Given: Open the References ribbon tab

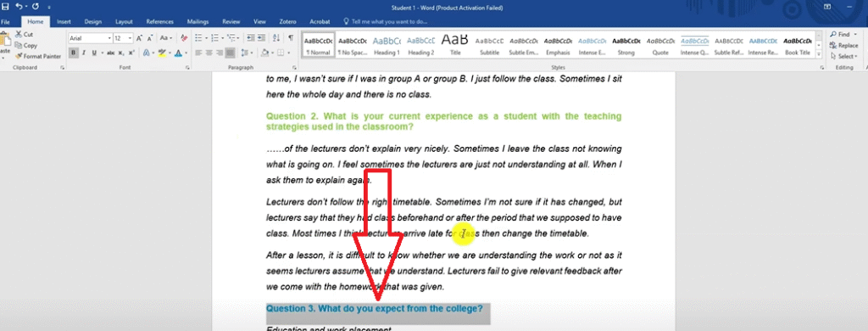Looking at the screenshot, I should point(160,21).
